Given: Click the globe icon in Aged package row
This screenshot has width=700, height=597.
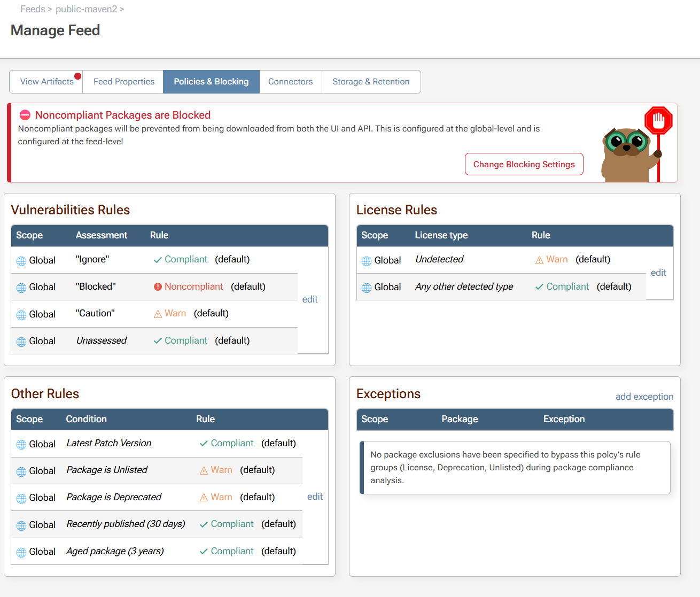Looking at the screenshot, I should 21,552.
